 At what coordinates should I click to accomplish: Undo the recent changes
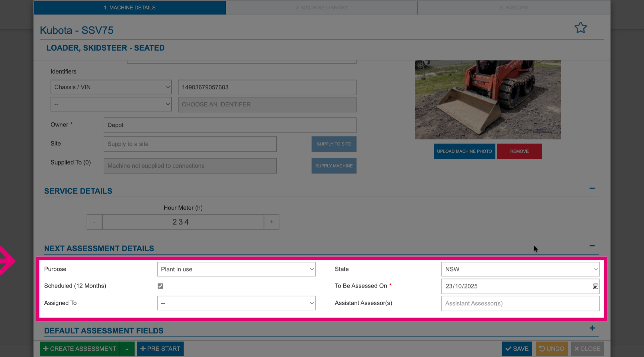[x=551, y=349]
